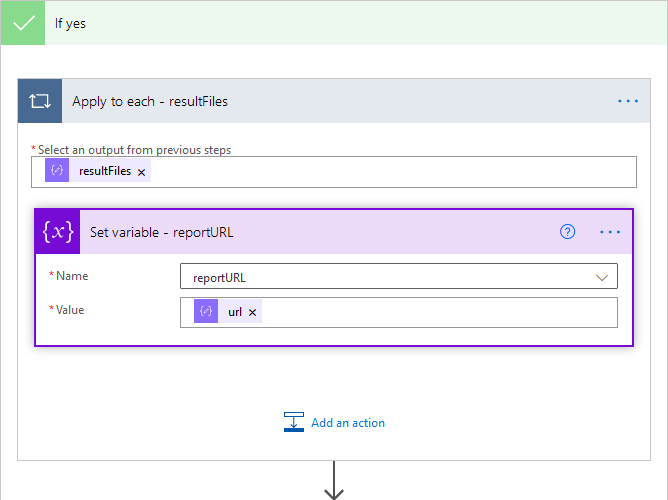Expand the Name dropdown chevron
The height and width of the screenshot is (500, 668).
[x=602, y=277]
